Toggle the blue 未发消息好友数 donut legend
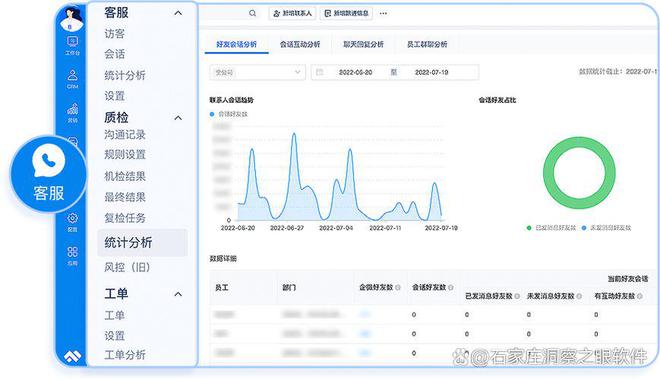This screenshot has width=660, height=380. coord(606,228)
